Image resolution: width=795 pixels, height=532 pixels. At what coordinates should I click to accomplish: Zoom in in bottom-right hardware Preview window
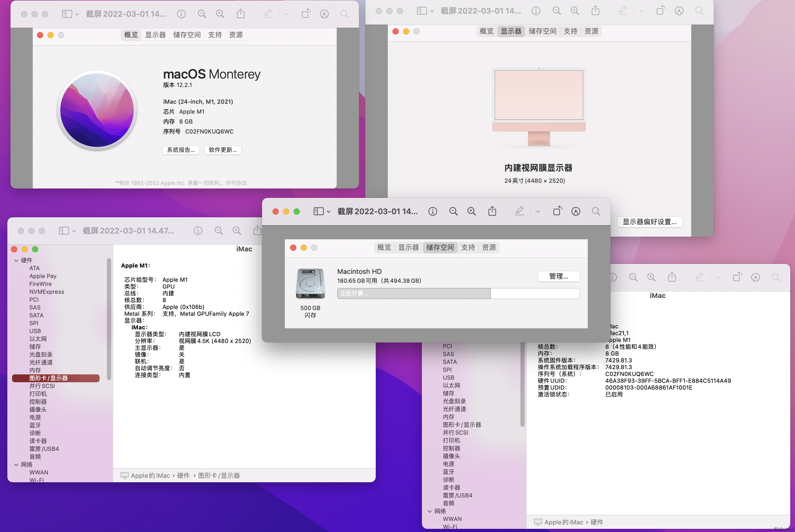[651, 277]
